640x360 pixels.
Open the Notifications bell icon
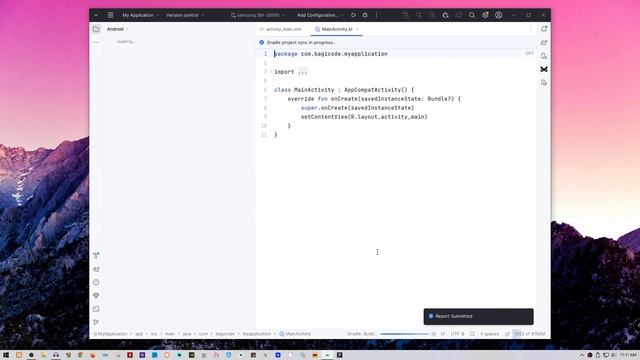544,29
